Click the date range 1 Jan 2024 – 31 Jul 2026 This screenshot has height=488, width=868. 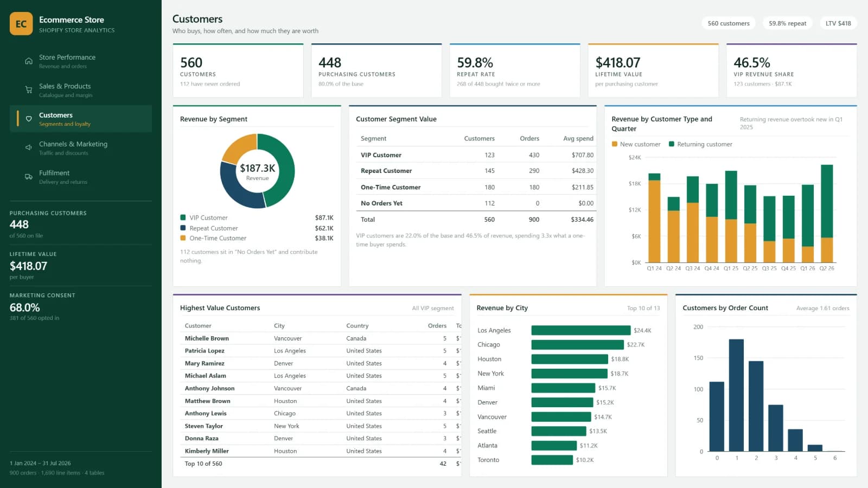40,464
